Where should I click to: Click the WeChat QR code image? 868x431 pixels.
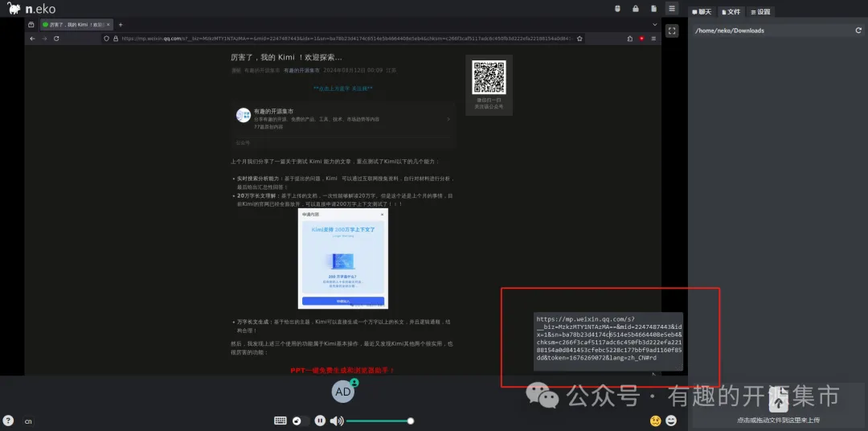click(489, 77)
